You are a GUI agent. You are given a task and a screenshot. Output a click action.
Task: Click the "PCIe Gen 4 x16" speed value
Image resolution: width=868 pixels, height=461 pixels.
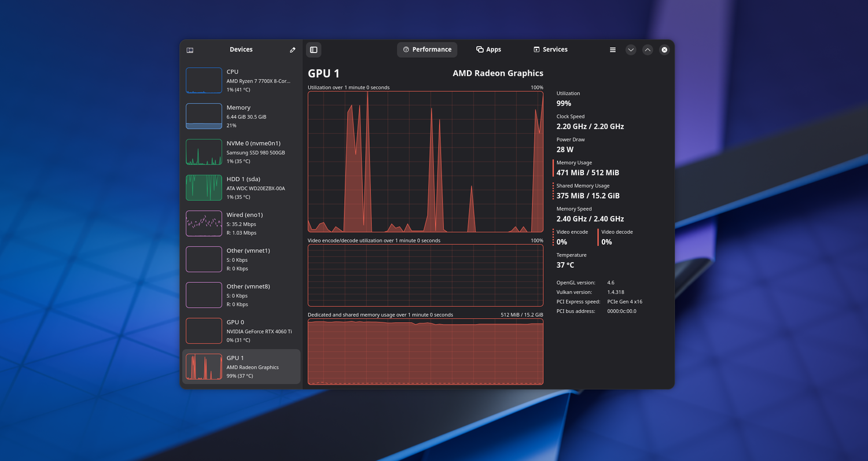[x=625, y=302]
